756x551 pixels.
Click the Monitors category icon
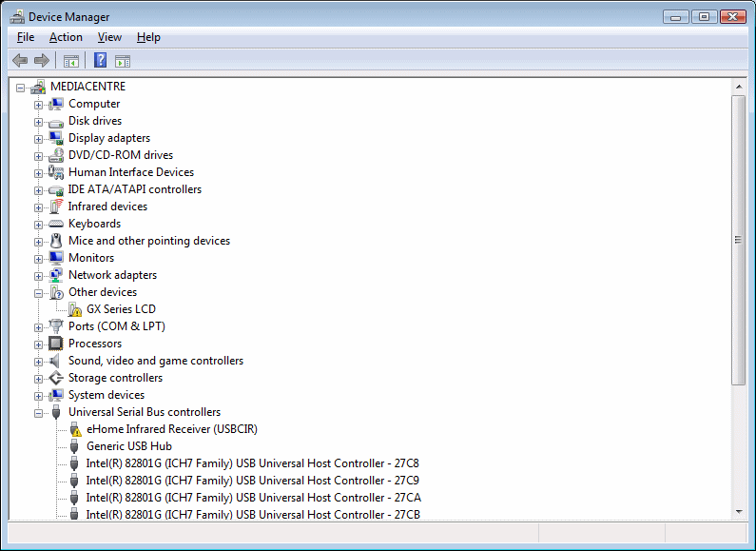pyautogui.click(x=56, y=258)
